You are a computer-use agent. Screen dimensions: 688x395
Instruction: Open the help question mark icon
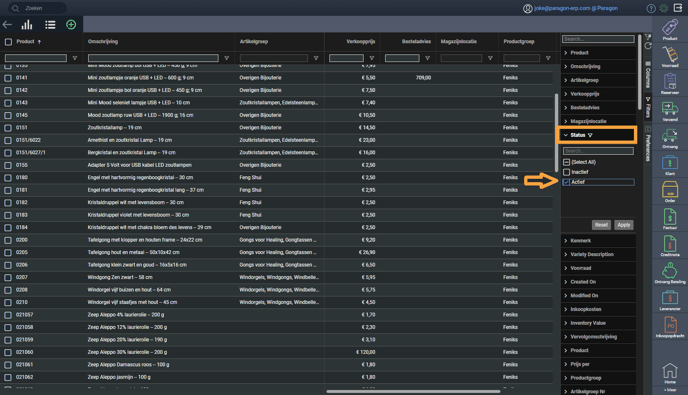pyautogui.click(x=651, y=8)
